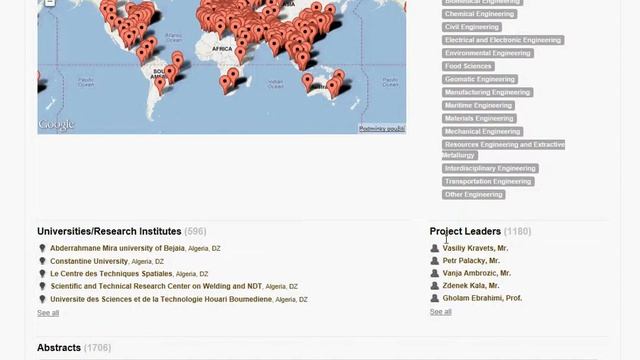The height and width of the screenshot is (360, 640).
Task: Click See all under Project Leaders
Action: (440, 312)
